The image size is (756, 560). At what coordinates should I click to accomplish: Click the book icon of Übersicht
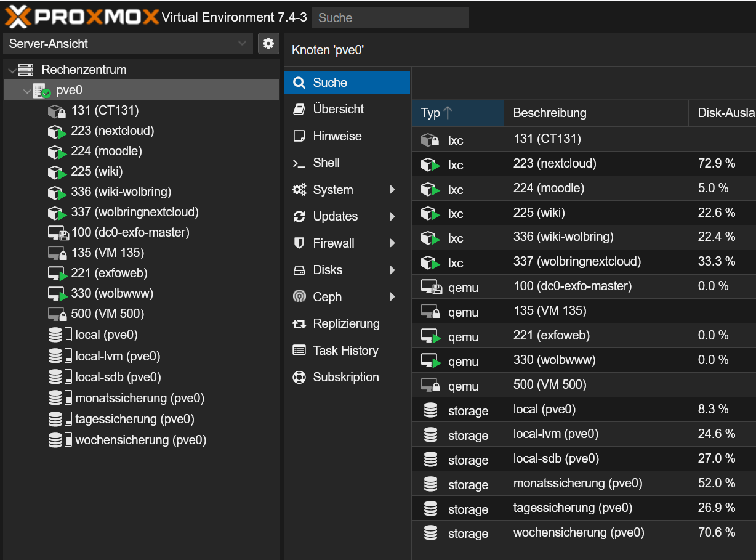pyautogui.click(x=299, y=109)
